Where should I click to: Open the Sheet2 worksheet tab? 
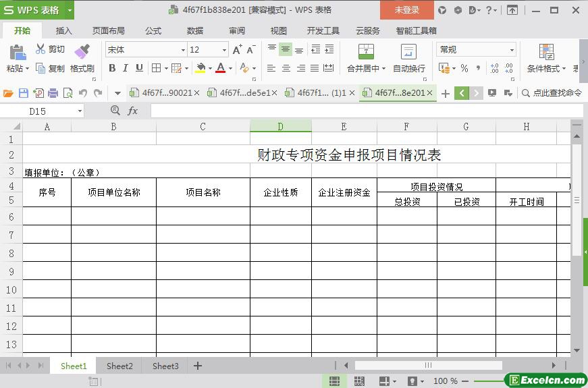[119, 366]
